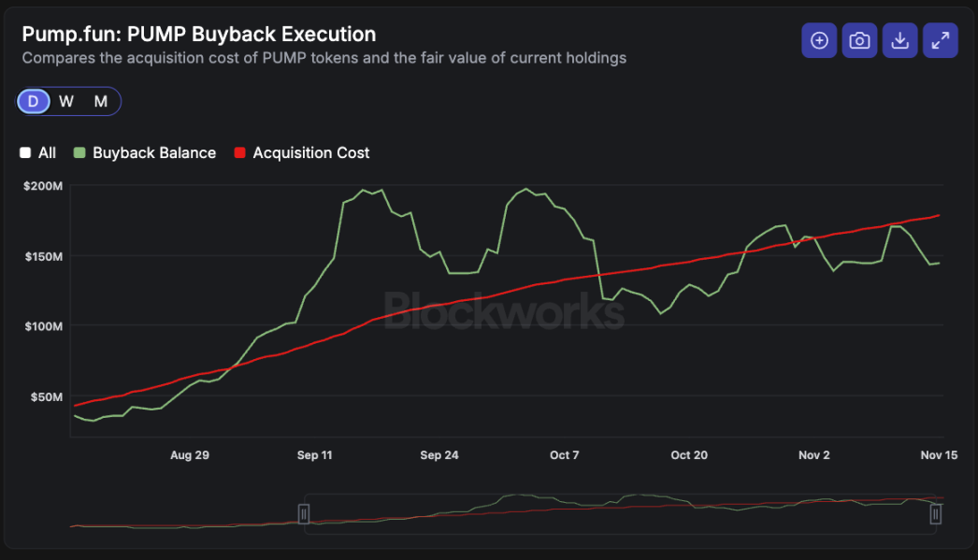The width and height of the screenshot is (978, 560).
Task: Hide the Buyback Balance series label
Action: [153, 152]
